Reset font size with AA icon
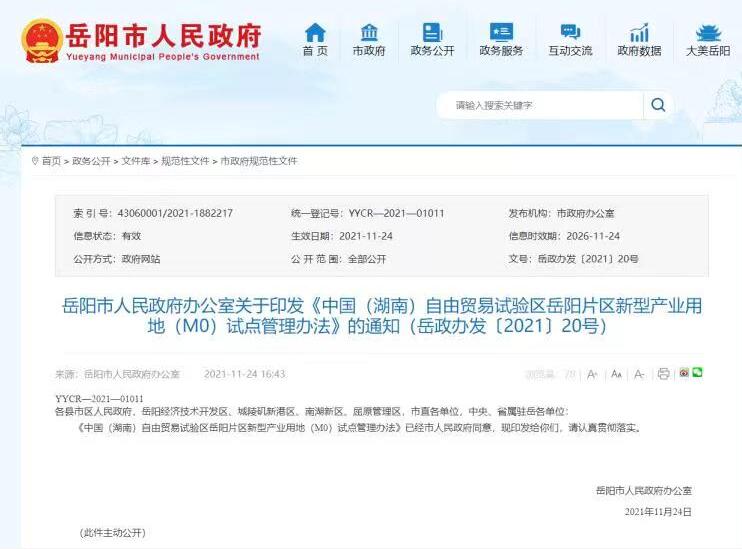The width and height of the screenshot is (742, 549). coord(616,374)
